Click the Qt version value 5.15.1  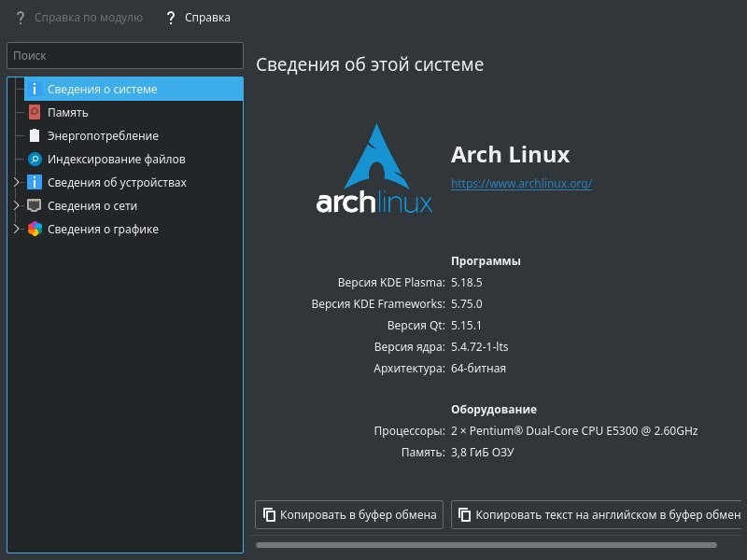[x=466, y=325]
